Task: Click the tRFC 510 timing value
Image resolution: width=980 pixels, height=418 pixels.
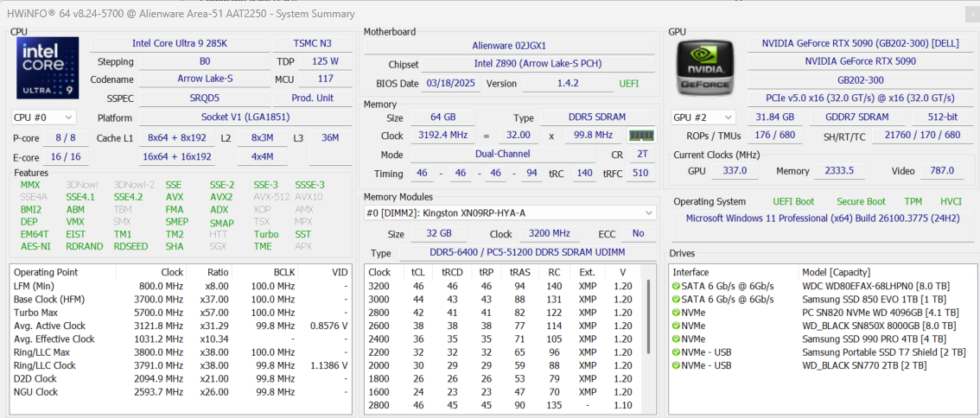Action: pyautogui.click(x=640, y=173)
